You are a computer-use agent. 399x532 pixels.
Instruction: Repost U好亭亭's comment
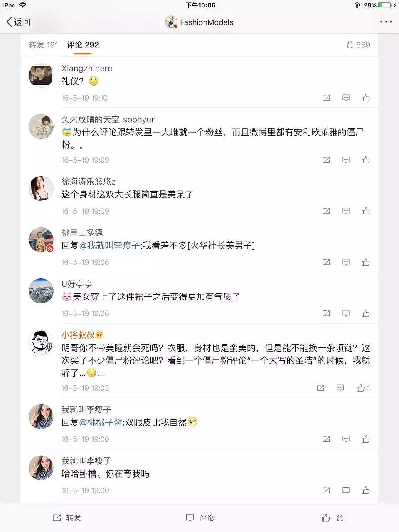click(326, 313)
